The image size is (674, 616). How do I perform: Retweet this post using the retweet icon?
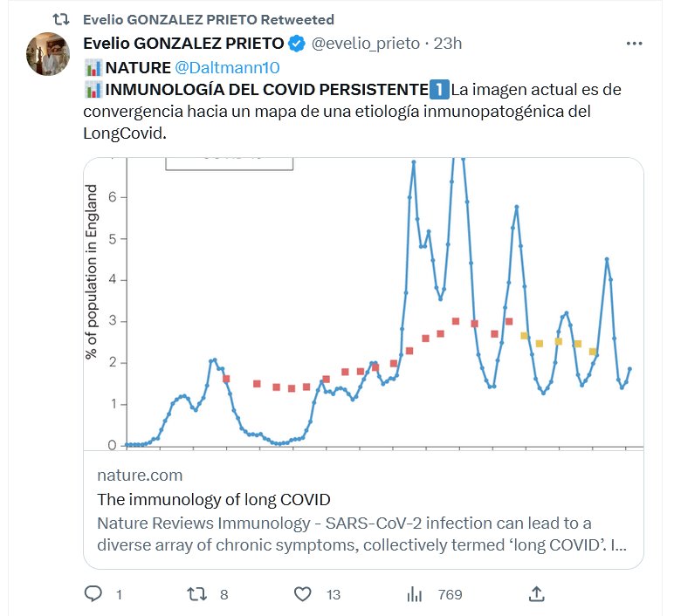coord(197,594)
